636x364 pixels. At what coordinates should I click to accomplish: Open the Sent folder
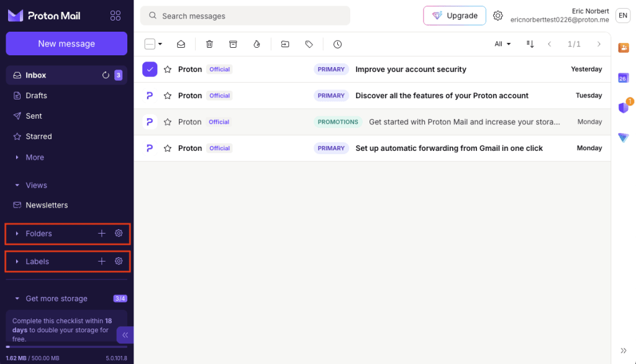[66, 116]
